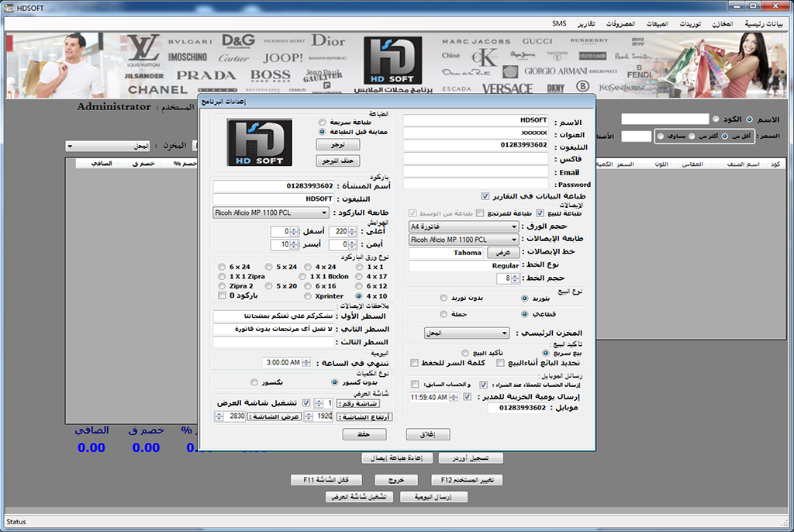Select the قطاعي retail radio option

click(x=525, y=314)
